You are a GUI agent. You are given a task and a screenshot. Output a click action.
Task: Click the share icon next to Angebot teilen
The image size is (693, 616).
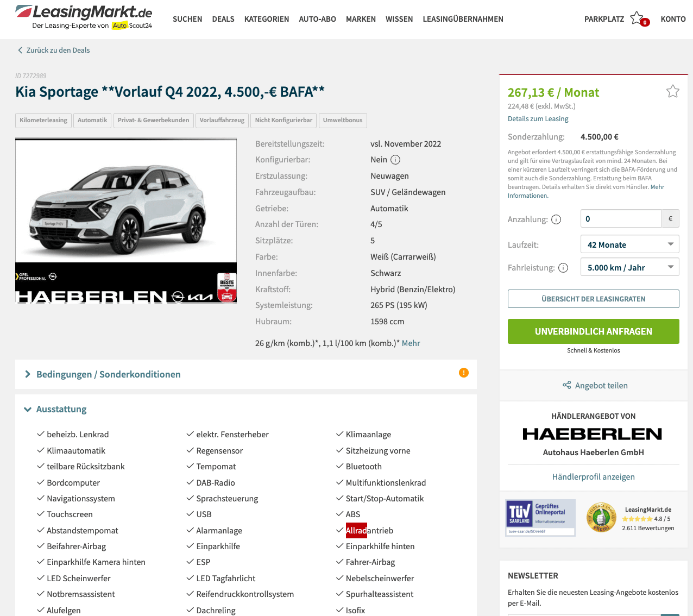pyautogui.click(x=566, y=385)
